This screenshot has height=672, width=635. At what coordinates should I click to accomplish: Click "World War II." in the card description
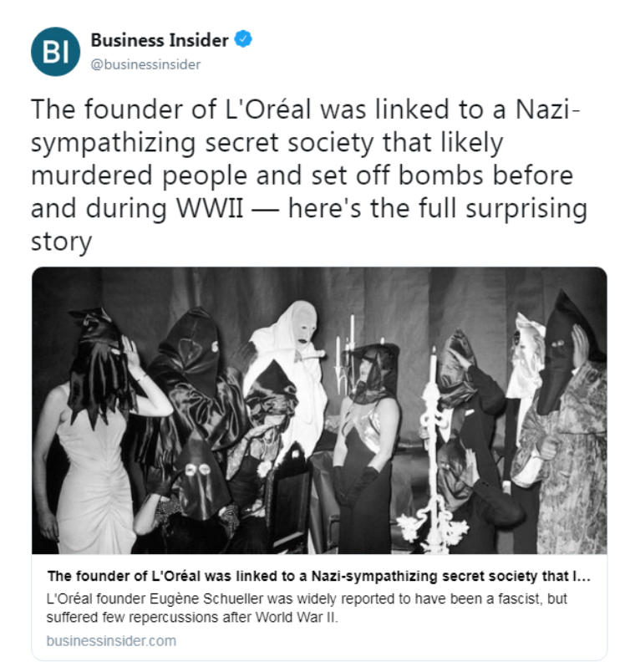(297, 617)
